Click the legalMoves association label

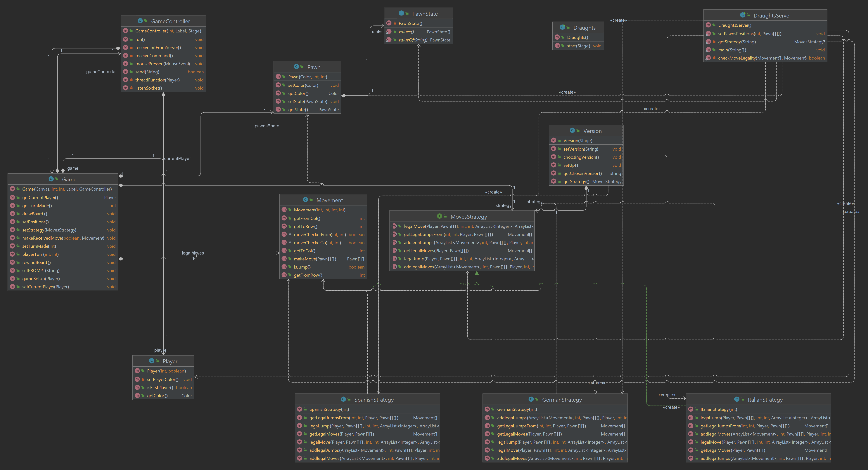(193, 253)
